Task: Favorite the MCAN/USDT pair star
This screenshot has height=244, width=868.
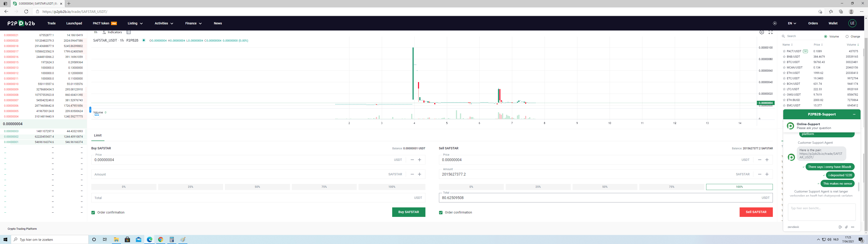Action: [784, 67]
